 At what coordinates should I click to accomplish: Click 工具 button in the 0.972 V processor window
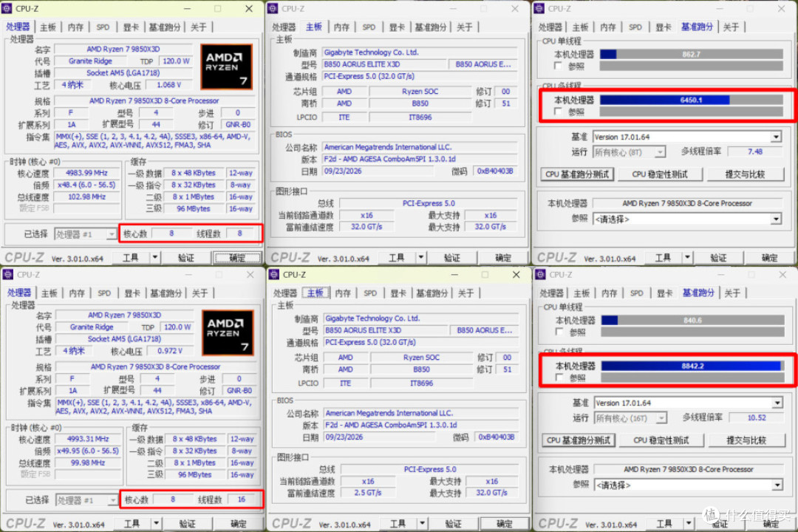click(x=132, y=524)
